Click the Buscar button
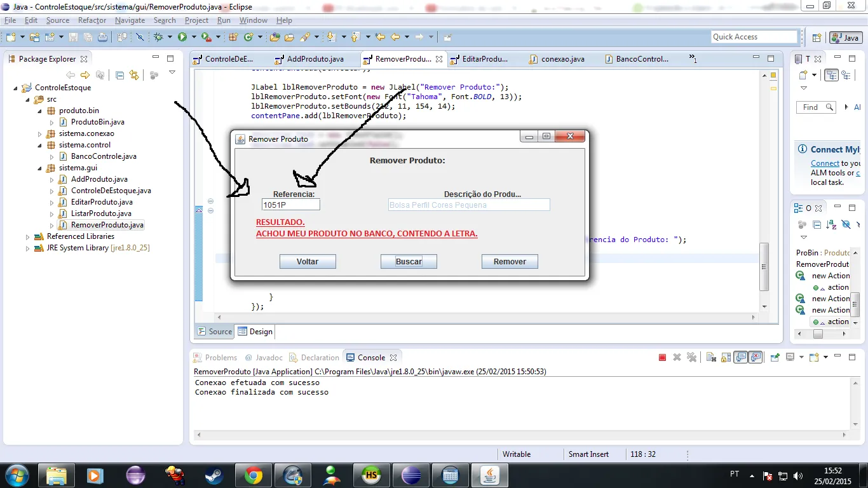The width and height of the screenshot is (868, 488). point(409,262)
